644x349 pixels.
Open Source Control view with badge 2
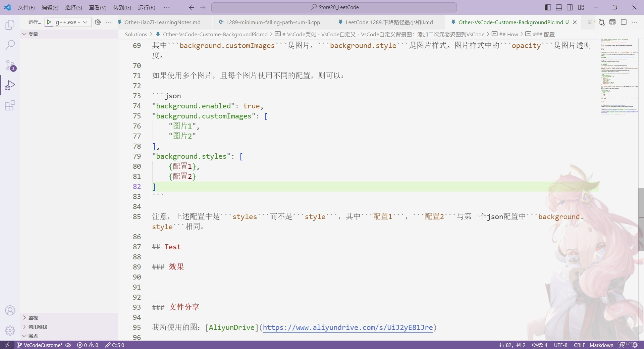10,65
